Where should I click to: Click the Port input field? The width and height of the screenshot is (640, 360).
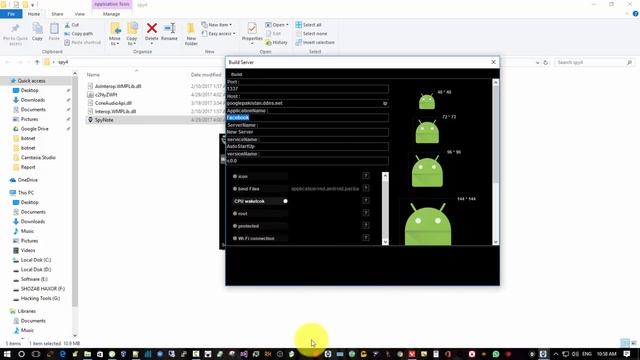pos(307,89)
